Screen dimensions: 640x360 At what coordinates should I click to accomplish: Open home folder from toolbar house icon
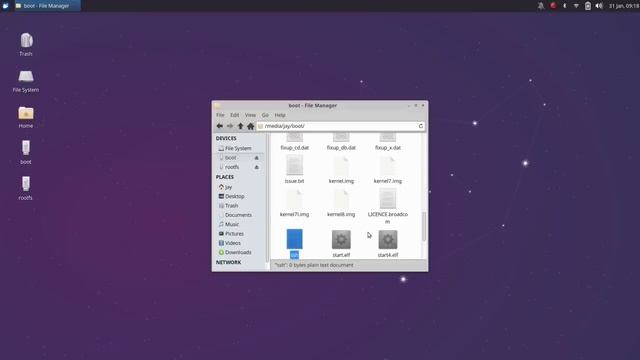click(x=251, y=126)
